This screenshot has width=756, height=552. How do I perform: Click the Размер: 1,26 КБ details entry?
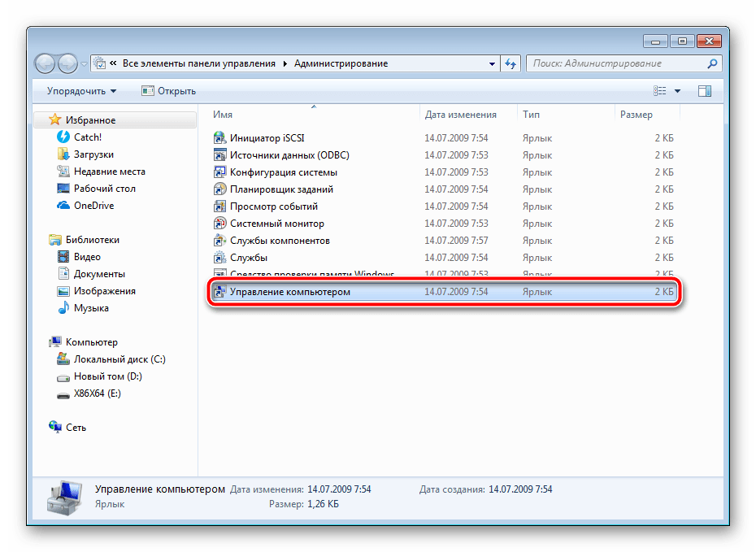point(304,504)
